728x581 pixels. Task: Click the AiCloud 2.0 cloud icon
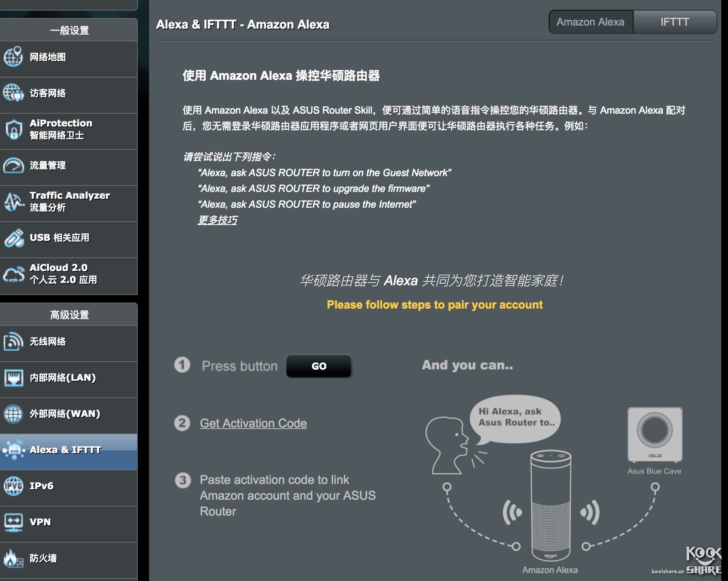pos(14,274)
